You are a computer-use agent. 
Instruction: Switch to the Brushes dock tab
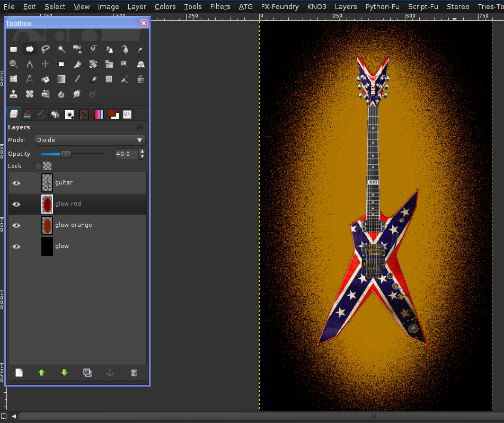tap(69, 114)
